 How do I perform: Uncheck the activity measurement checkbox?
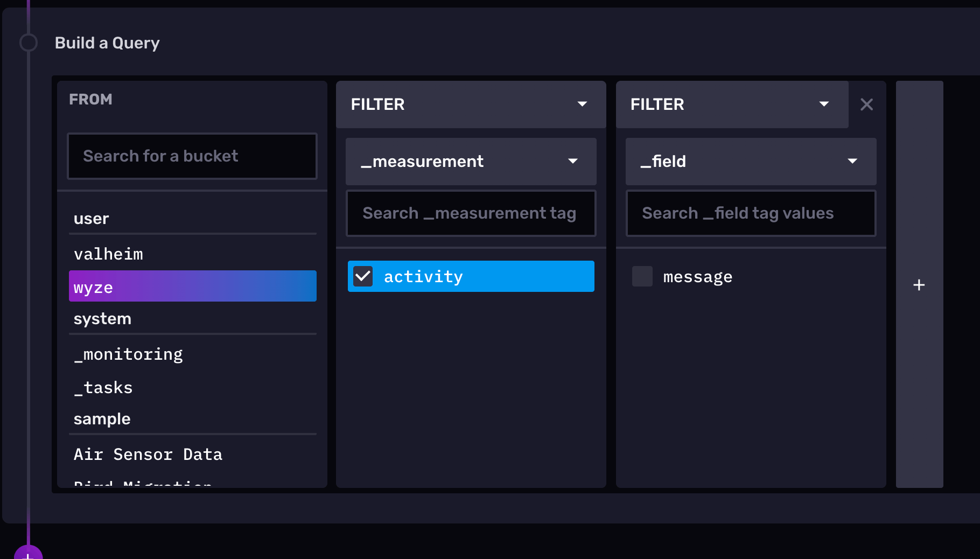(x=363, y=276)
